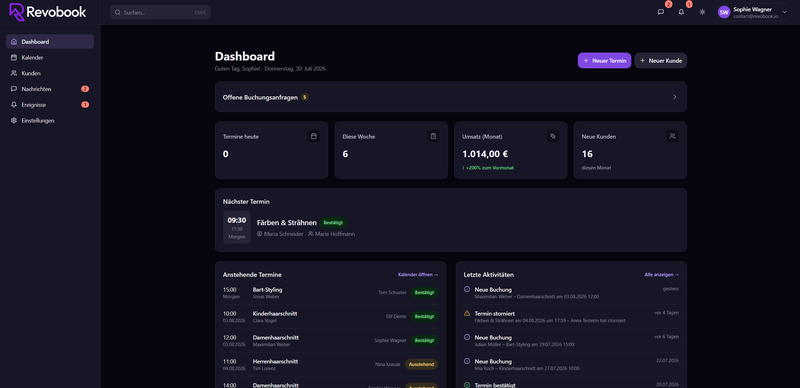This screenshot has width=800, height=388.
Task: Click the search magnifier icon
Action: [x=118, y=12]
